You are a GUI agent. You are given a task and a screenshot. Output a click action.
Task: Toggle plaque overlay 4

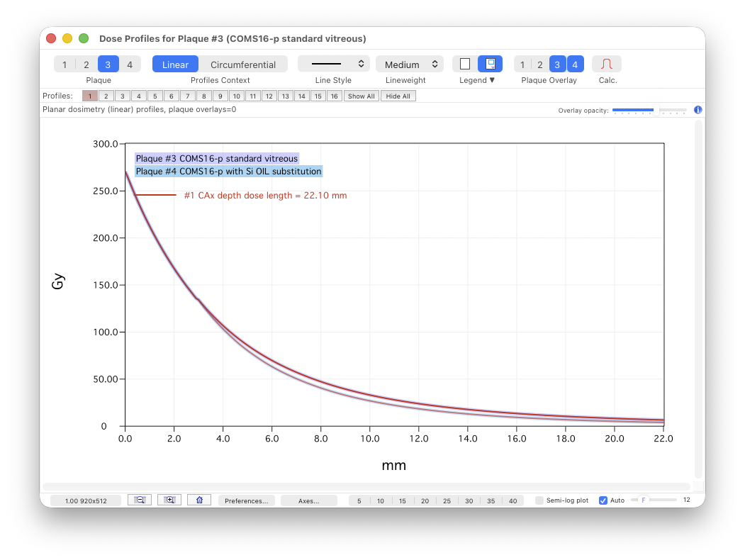click(x=575, y=65)
